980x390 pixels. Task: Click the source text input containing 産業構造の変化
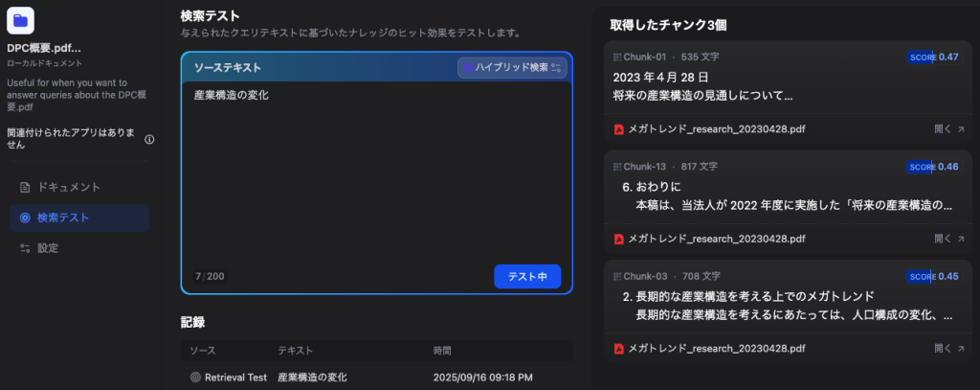(376, 172)
